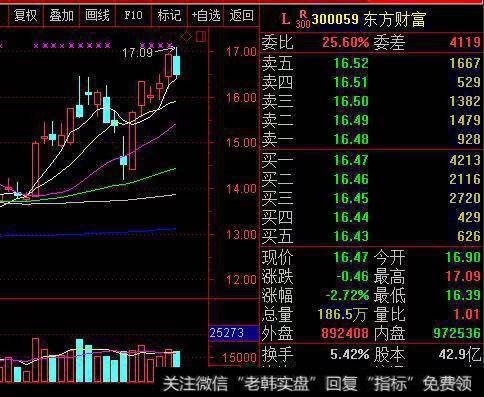Select 卖四 price 16.51
The width and height of the screenshot is (484, 397).
[x=351, y=82]
